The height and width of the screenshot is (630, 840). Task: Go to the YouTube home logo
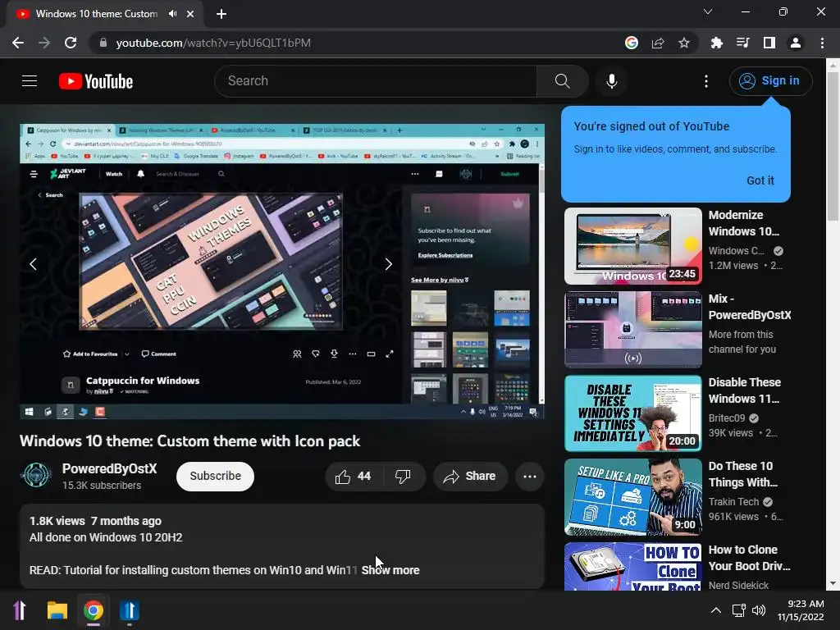96,81
